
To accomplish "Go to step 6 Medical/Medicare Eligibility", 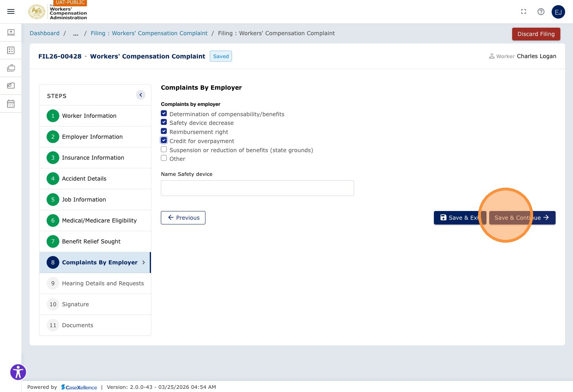I will point(95,220).
